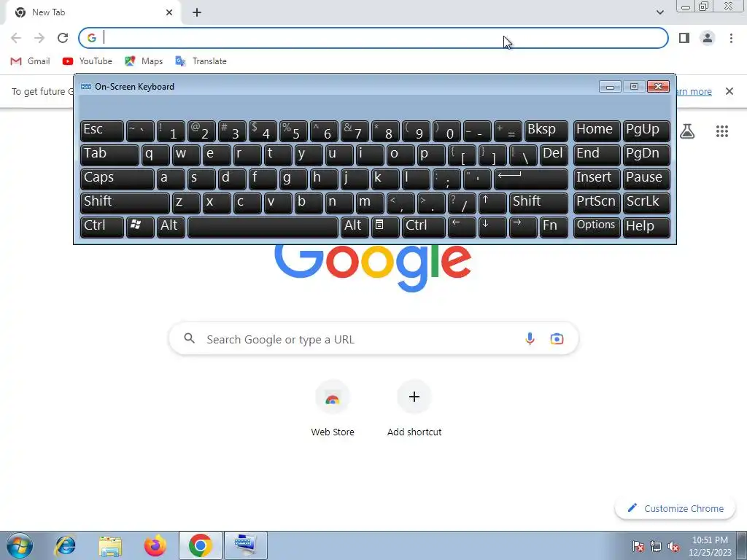Click the letter g key
The image size is (747, 560).
pyautogui.click(x=293, y=179)
